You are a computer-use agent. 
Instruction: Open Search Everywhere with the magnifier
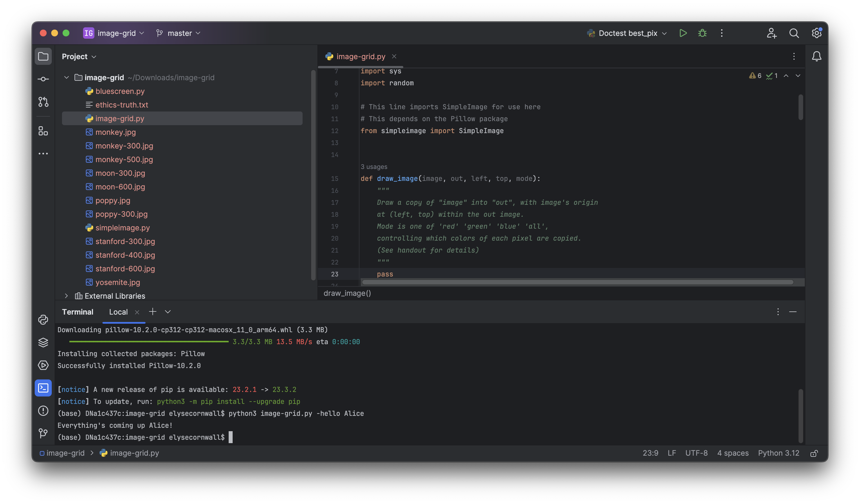click(x=794, y=33)
